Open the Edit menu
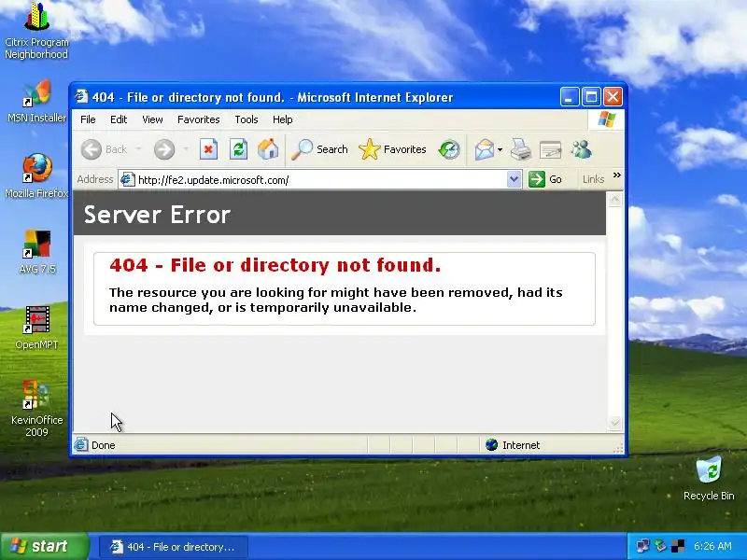747x560 pixels. tap(119, 119)
